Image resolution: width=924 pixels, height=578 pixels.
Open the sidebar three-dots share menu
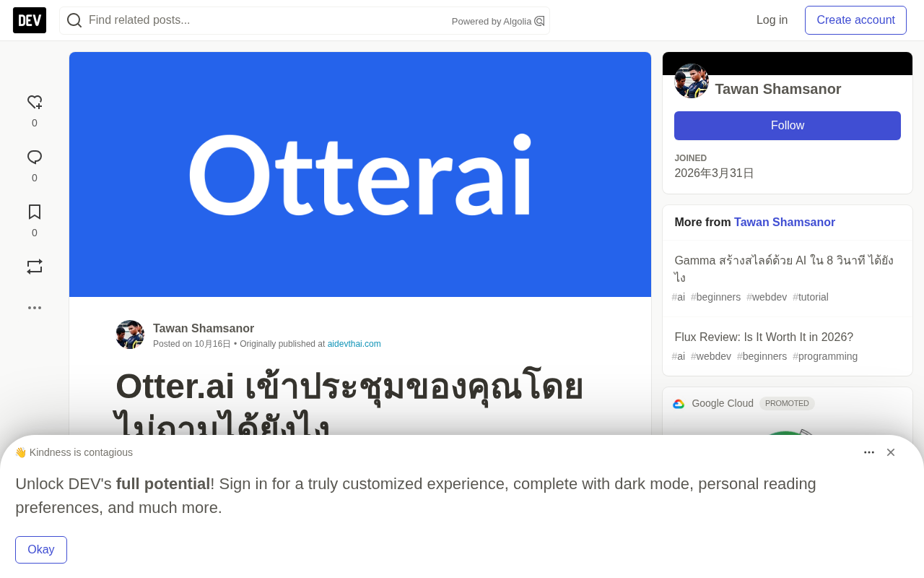[x=35, y=308]
